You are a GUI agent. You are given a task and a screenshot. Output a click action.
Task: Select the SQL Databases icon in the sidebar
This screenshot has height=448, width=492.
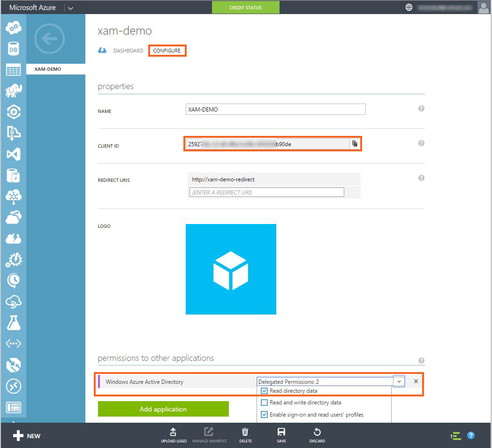[x=13, y=49]
